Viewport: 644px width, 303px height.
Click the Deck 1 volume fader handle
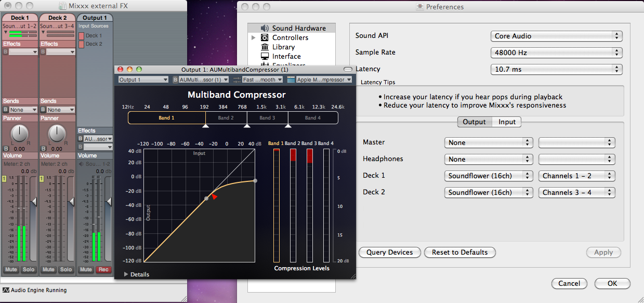coord(34,201)
